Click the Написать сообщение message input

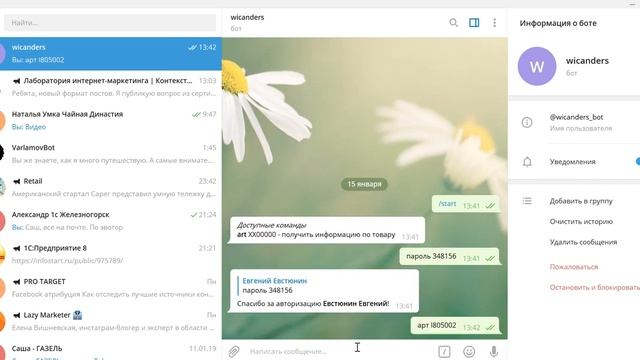[341, 351]
